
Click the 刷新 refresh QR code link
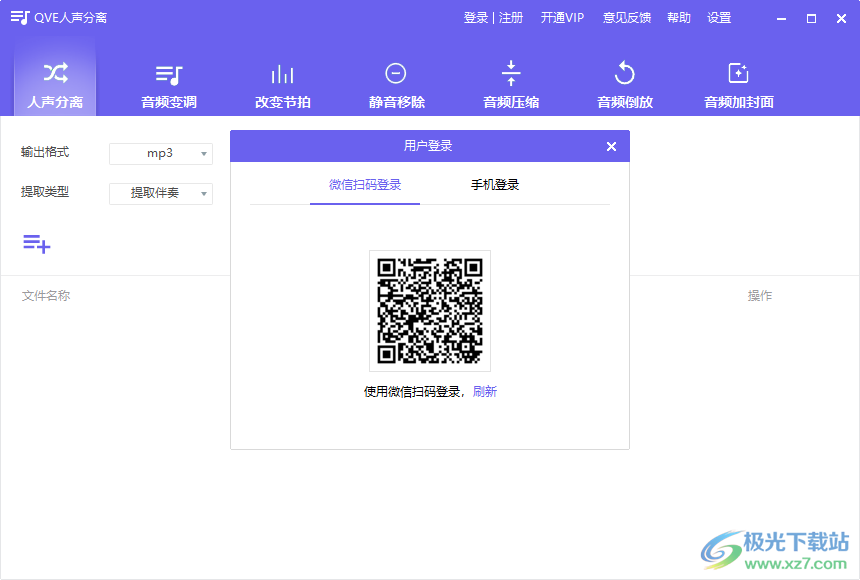[x=483, y=391]
